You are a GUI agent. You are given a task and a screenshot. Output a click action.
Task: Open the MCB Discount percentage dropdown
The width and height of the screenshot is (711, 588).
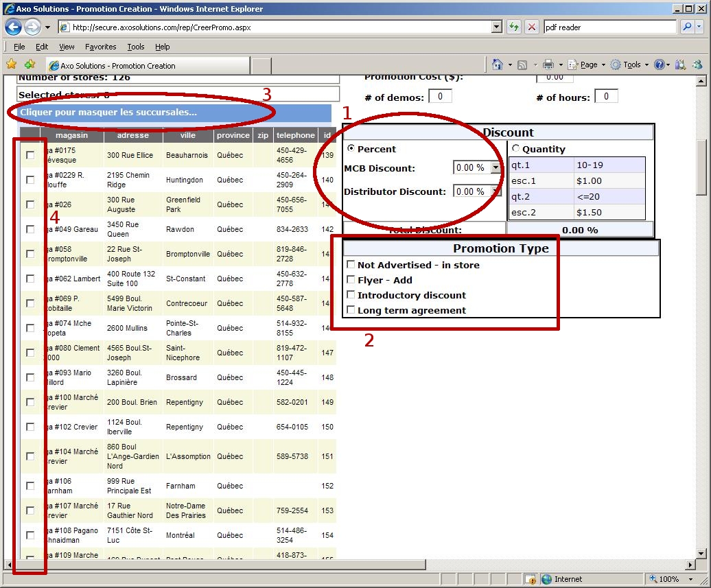click(x=496, y=167)
